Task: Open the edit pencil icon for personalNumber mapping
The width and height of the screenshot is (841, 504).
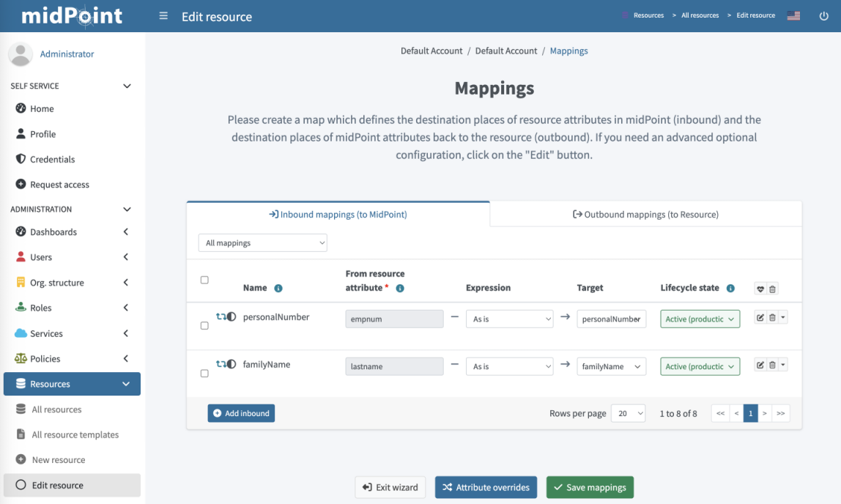Action: tap(760, 317)
